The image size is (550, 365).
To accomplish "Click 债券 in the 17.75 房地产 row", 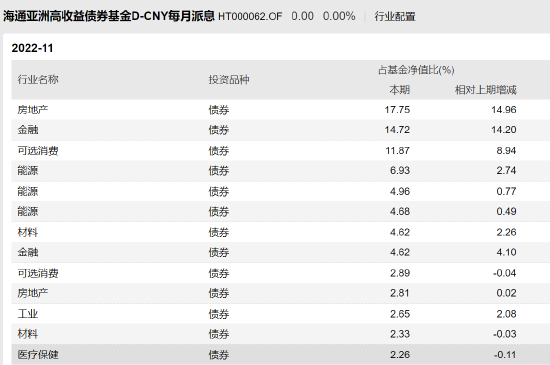I will [x=219, y=110].
